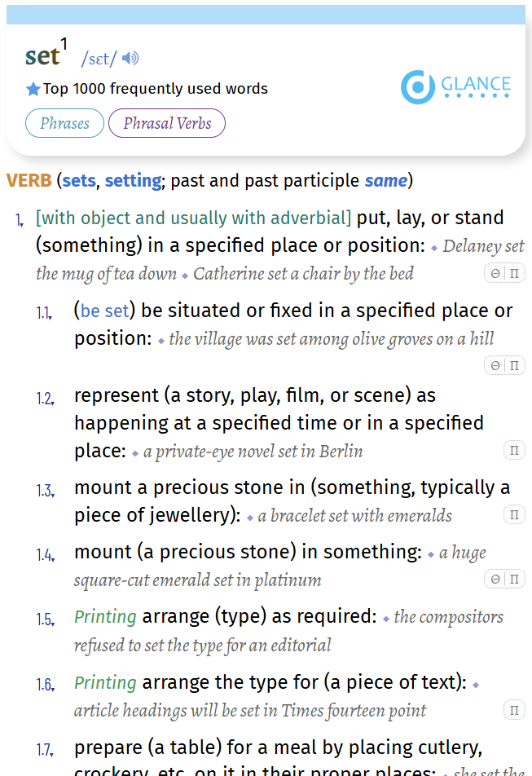This screenshot has width=532, height=776.
Task: Click the Θ icon on sense 1
Action: click(495, 274)
